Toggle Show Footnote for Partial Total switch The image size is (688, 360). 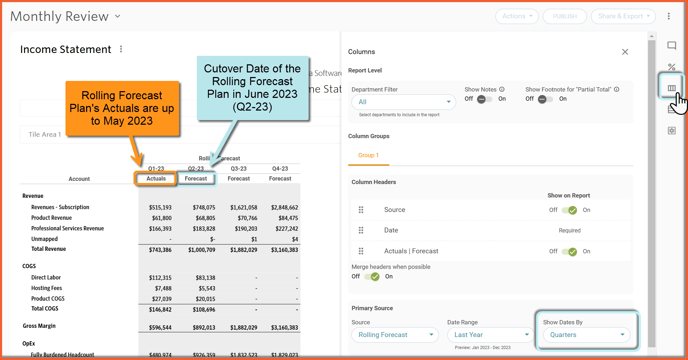click(545, 99)
